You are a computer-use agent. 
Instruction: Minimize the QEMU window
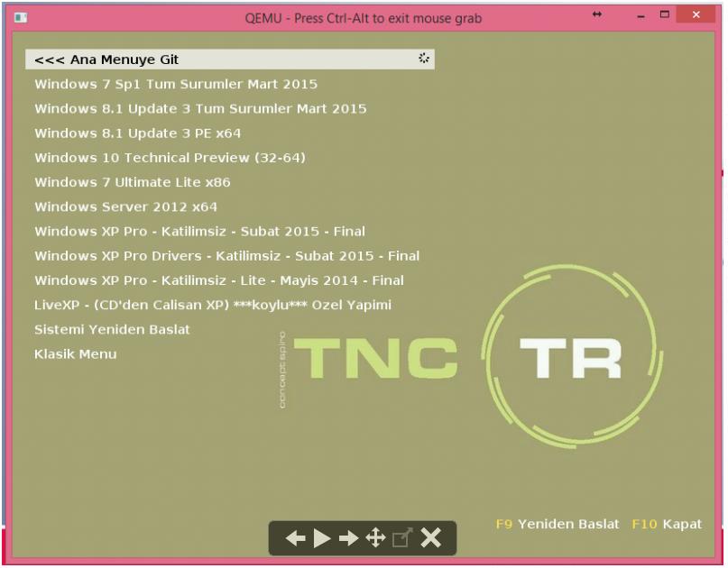(x=641, y=16)
